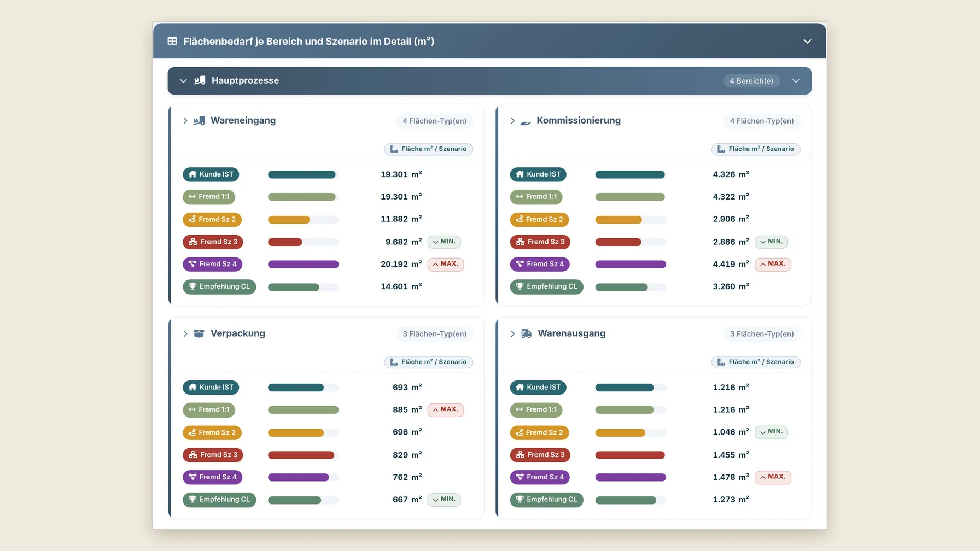The height and width of the screenshot is (551, 980).
Task: Expand the Warenausgang card
Action: click(512, 334)
